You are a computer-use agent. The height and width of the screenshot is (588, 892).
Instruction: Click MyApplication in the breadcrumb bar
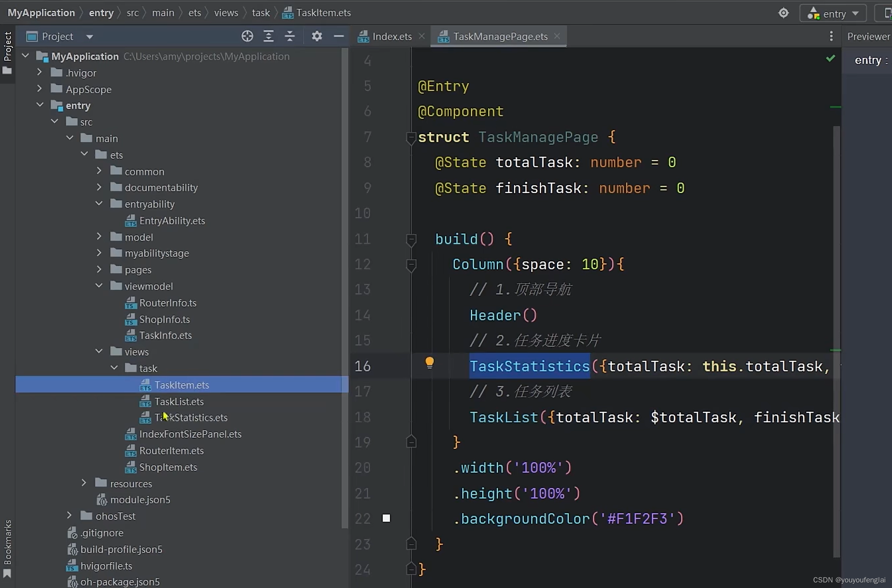(41, 13)
